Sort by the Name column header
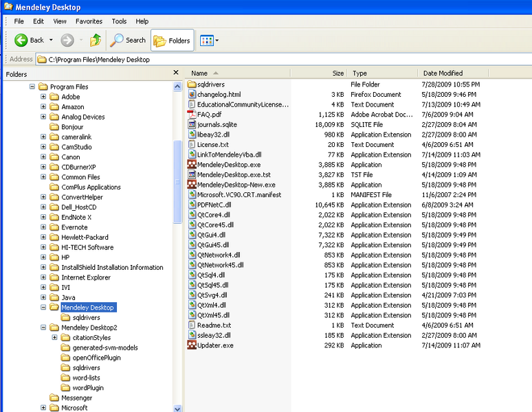 pos(238,73)
